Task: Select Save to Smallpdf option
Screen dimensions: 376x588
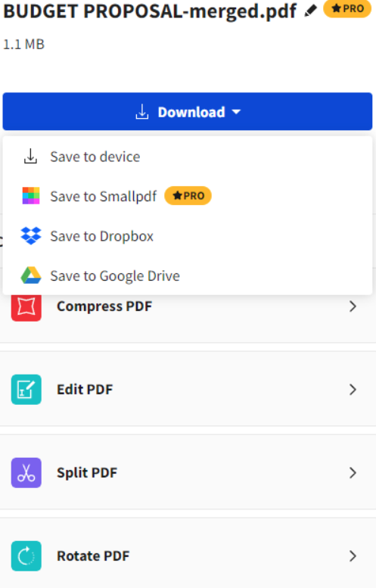Action: coord(188,196)
